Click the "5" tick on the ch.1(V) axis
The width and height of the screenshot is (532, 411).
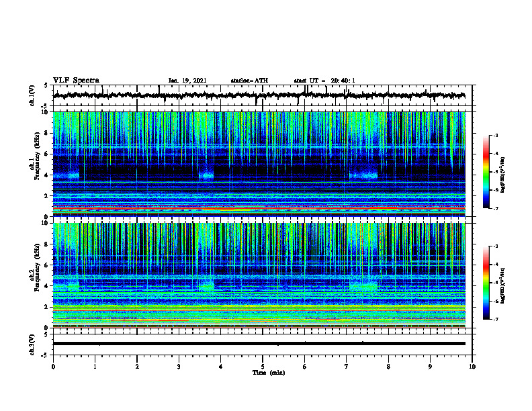(46, 85)
